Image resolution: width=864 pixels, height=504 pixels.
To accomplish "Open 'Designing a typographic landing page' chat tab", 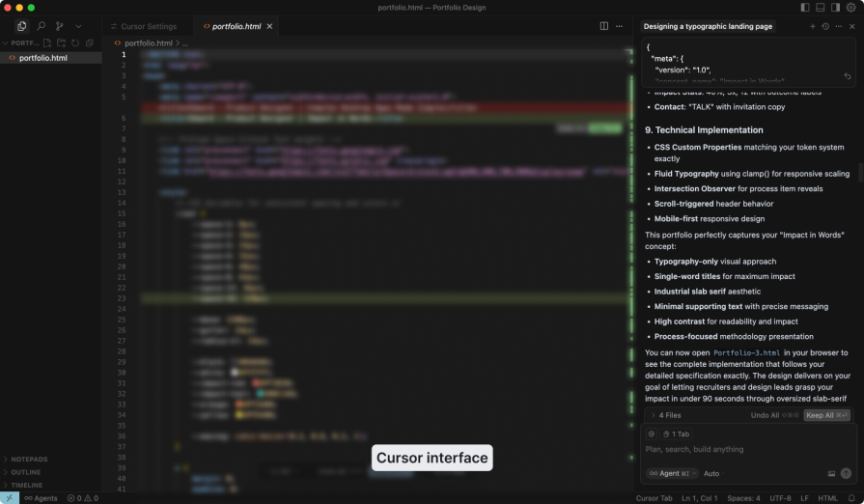I will coord(708,26).
